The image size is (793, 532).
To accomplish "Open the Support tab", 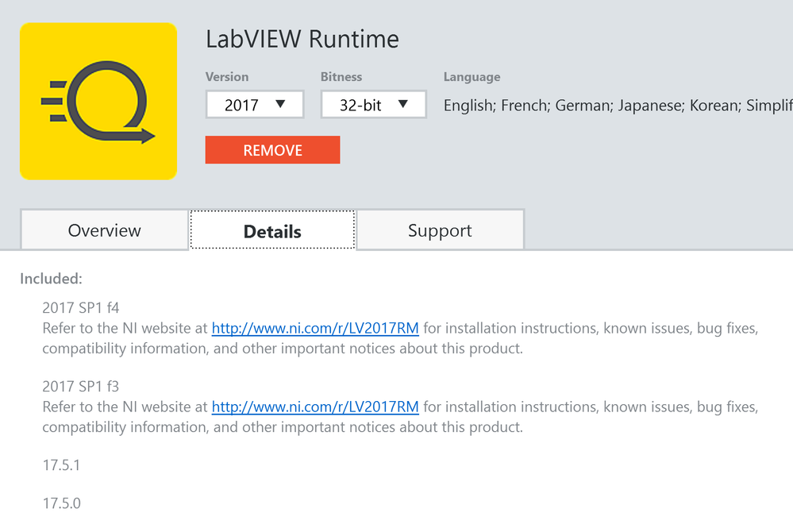I will tap(440, 230).
